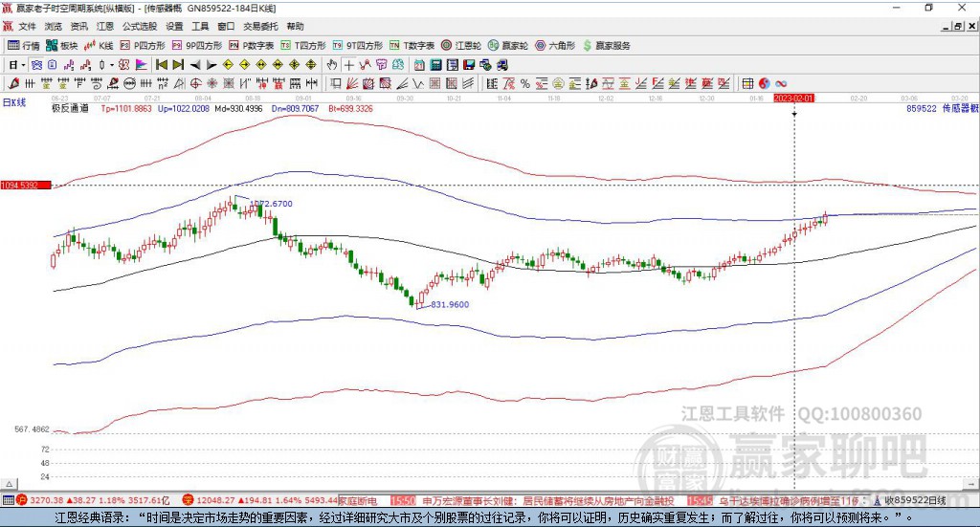Open P数字表 tool
Viewport: 980px width, 527px height.
pos(252,46)
